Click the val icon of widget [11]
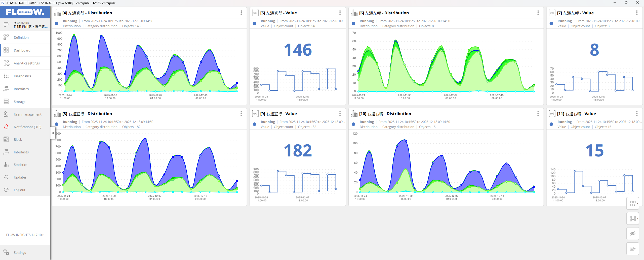 552,114
